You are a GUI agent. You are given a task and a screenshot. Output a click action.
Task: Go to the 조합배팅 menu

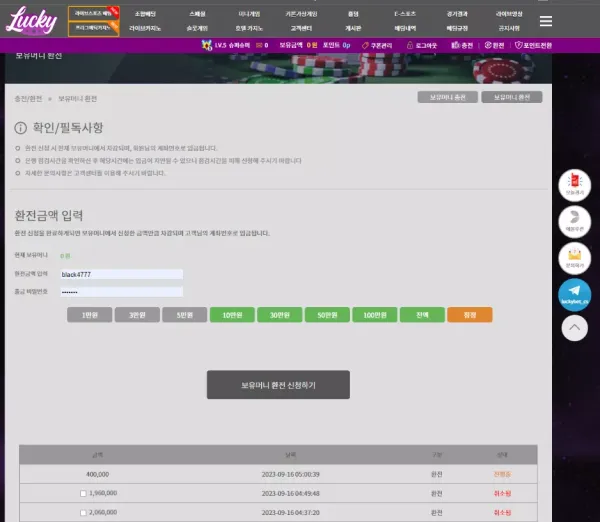[145, 14]
